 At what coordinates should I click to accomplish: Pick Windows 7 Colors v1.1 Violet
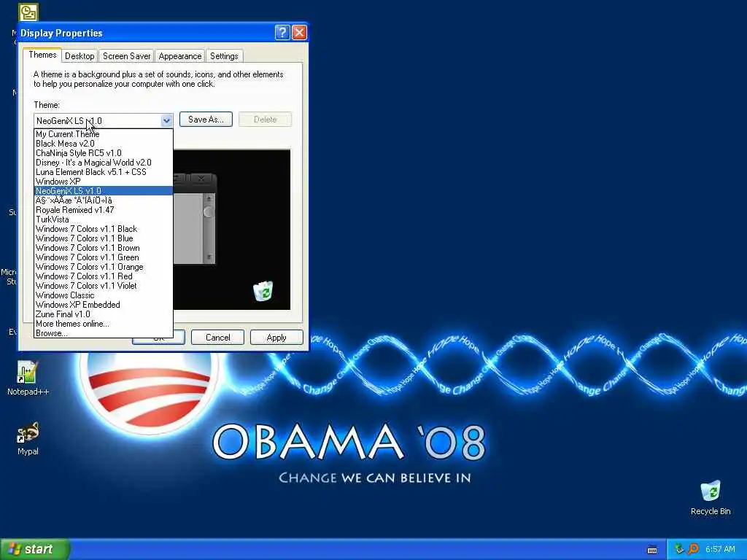104,286
